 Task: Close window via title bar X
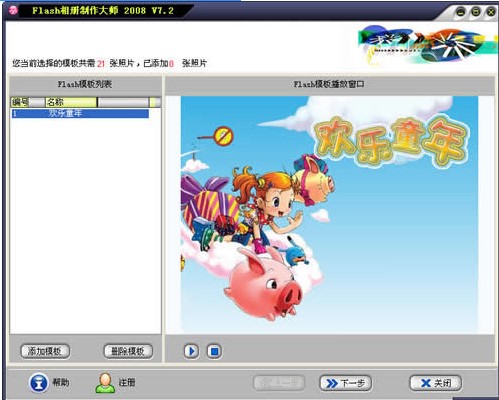[x=491, y=12]
